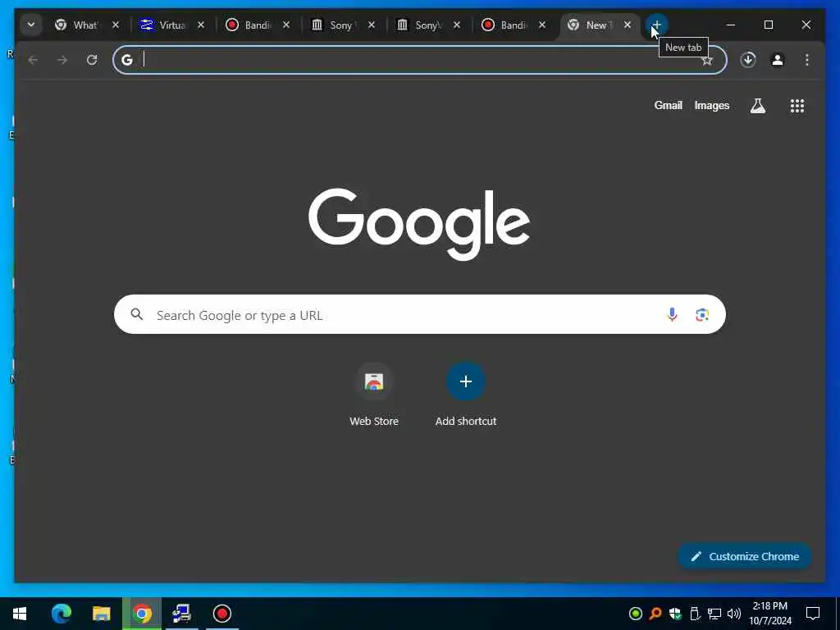Open the Web Store shortcut
The width and height of the screenshot is (840, 630).
(x=374, y=395)
